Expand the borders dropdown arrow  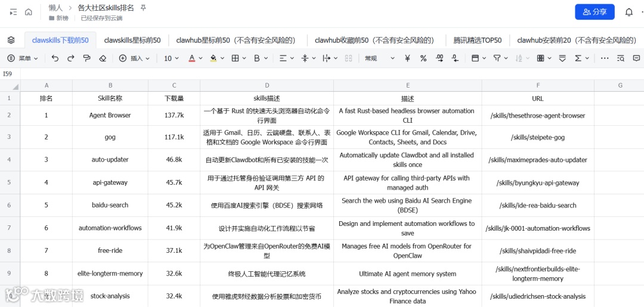[x=244, y=58]
